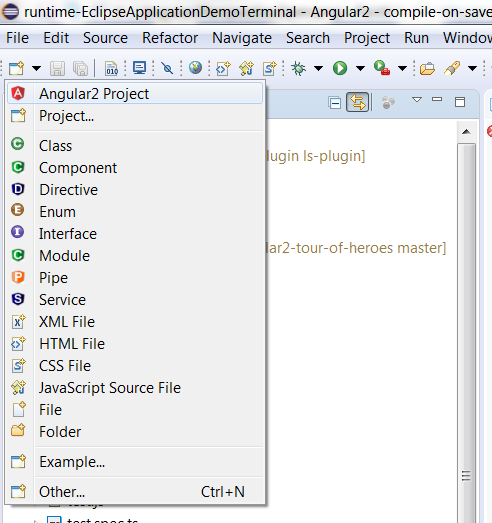Choose Project... in the New menu
Image resolution: width=492 pixels, height=523 pixels.
(x=135, y=116)
